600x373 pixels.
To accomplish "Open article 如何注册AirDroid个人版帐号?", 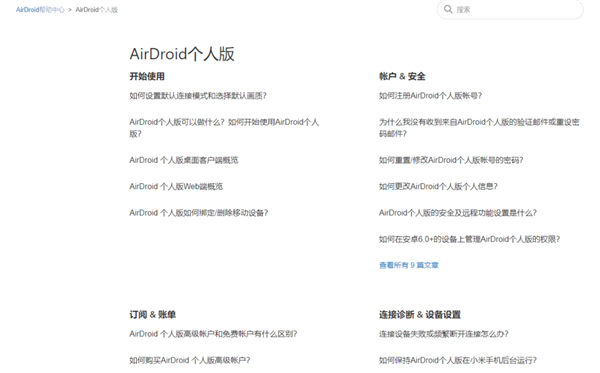I will (x=430, y=96).
